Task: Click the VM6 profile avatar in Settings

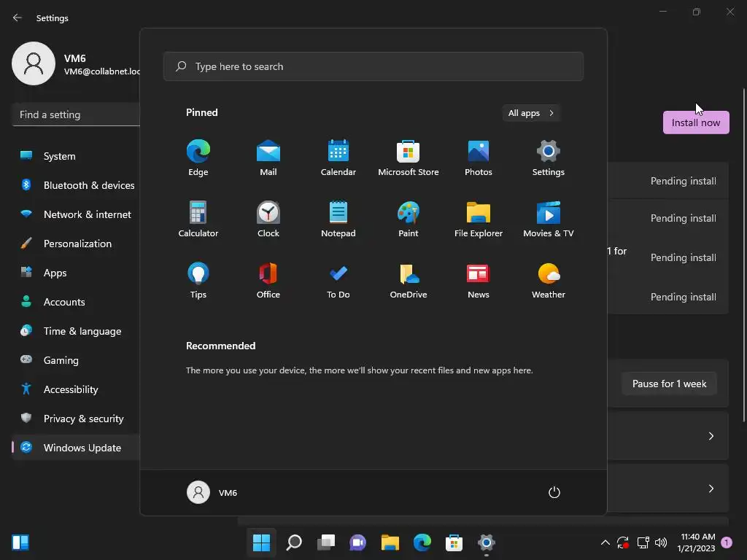Action: 34,63
